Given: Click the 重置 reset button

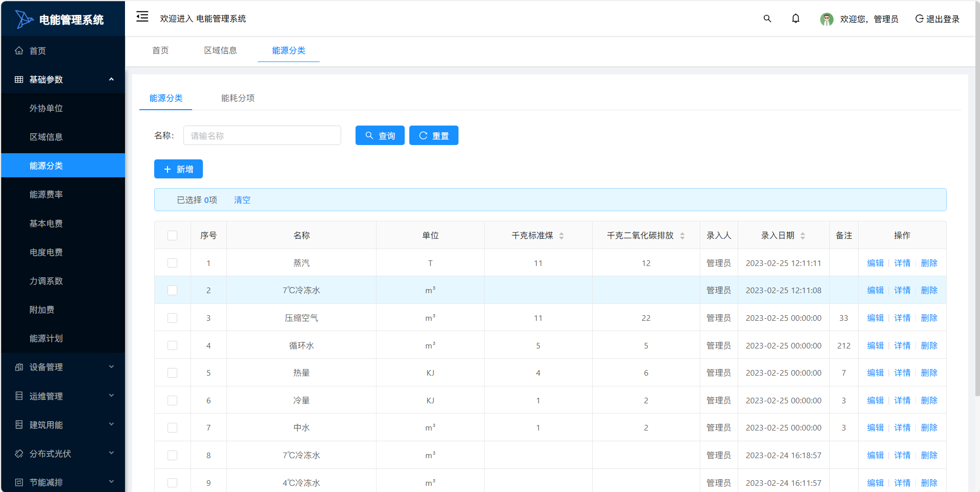Looking at the screenshot, I should pyautogui.click(x=434, y=135).
